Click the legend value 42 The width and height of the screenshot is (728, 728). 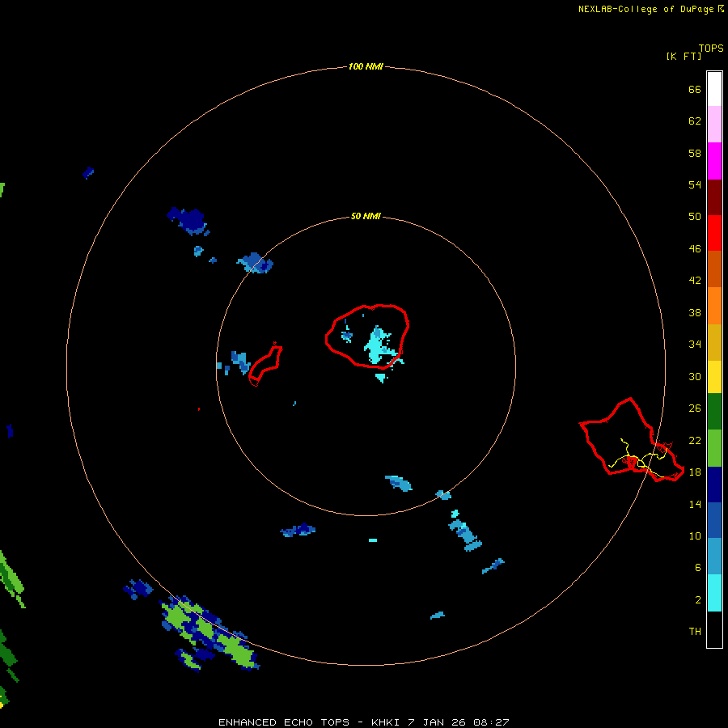coord(695,280)
